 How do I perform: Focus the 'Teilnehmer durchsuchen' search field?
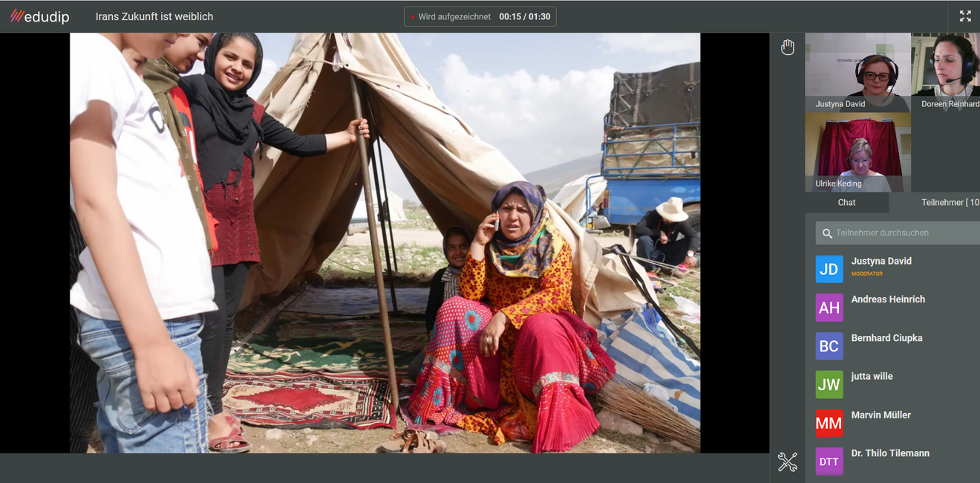click(x=902, y=233)
